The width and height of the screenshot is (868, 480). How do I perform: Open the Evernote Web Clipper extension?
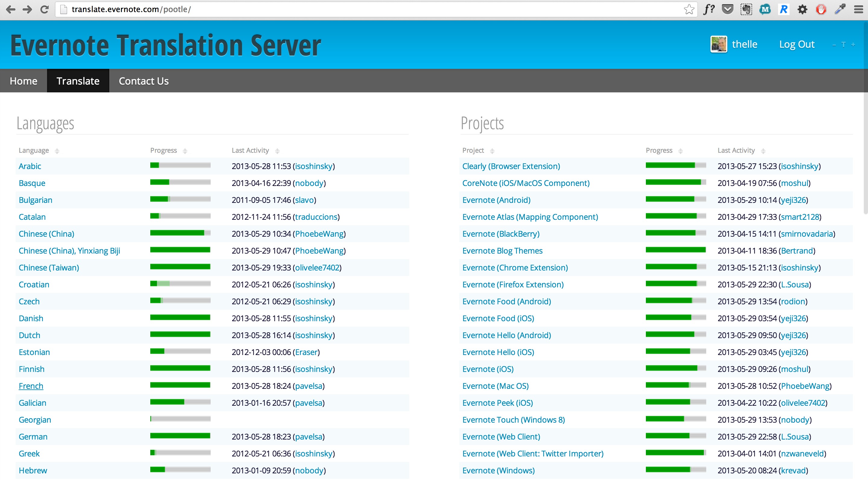point(746,9)
